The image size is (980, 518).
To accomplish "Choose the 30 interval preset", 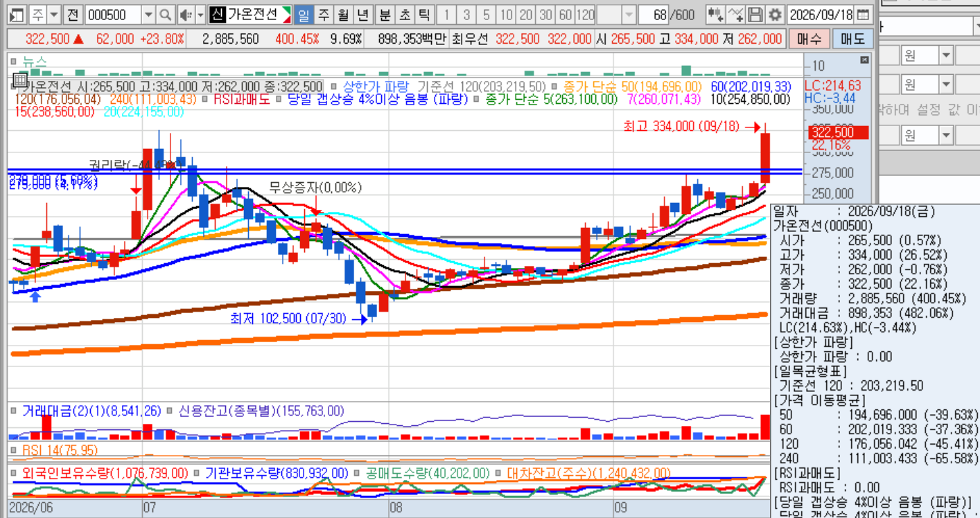I will point(546,15).
